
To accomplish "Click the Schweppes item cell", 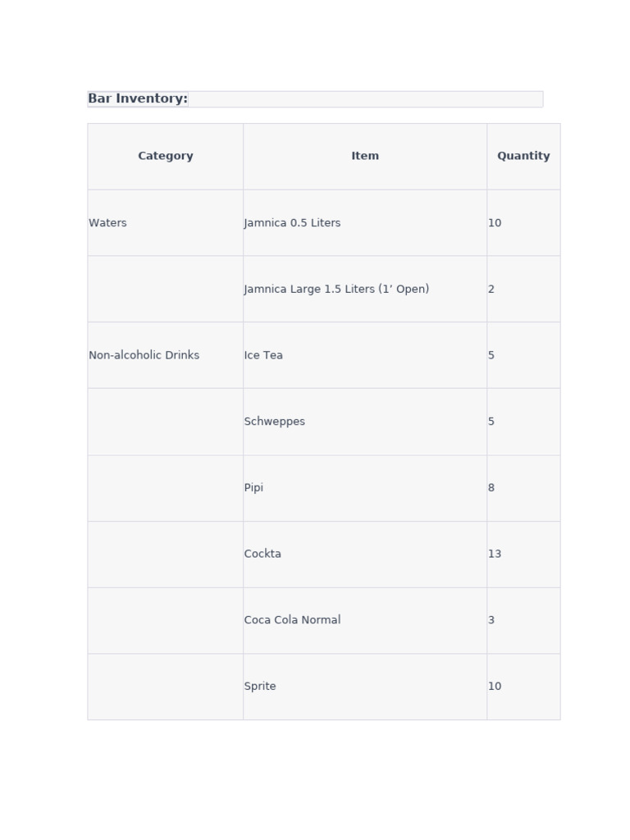I will pos(365,422).
